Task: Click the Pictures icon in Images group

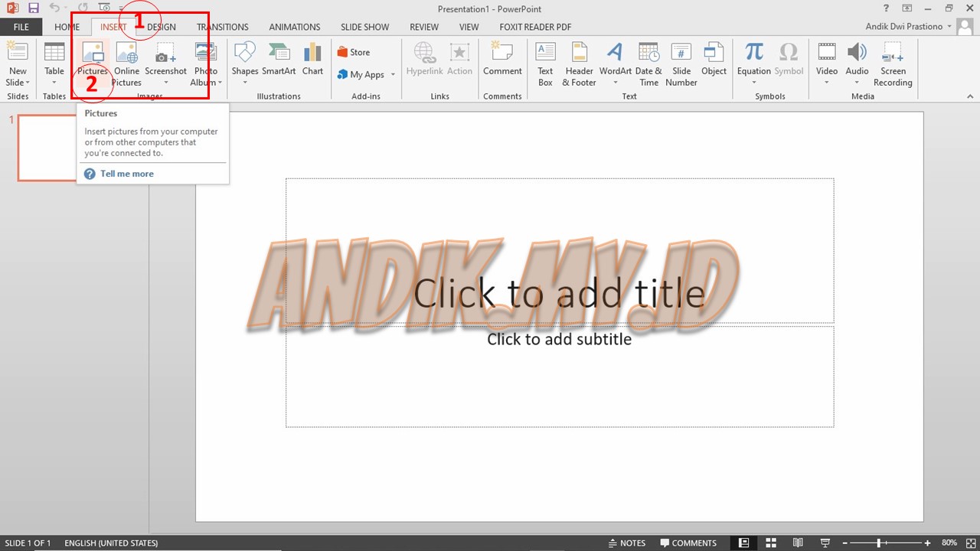Action: 93,52
